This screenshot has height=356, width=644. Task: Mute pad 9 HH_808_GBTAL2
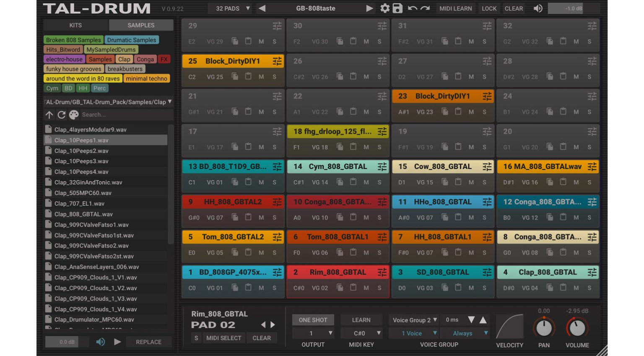click(260, 217)
